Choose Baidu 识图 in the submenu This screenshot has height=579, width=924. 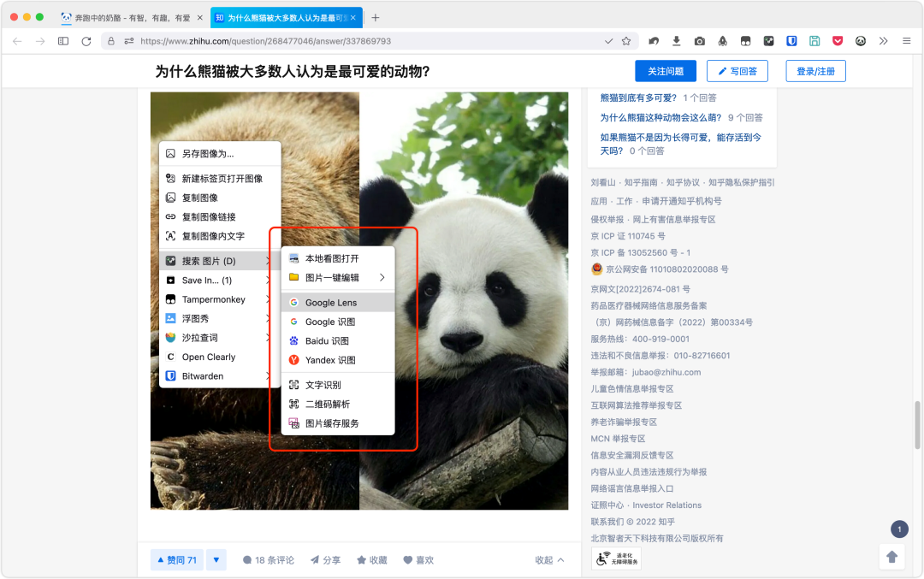tap(338, 341)
